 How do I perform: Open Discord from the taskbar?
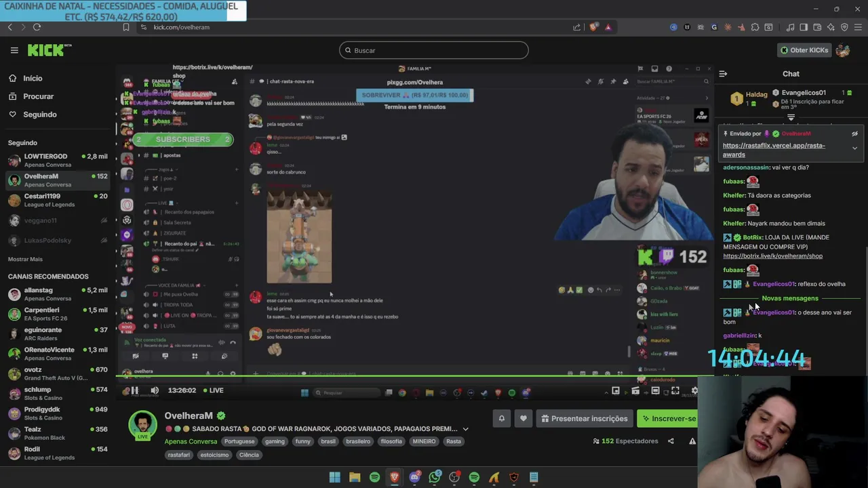(x=414, y=477)
